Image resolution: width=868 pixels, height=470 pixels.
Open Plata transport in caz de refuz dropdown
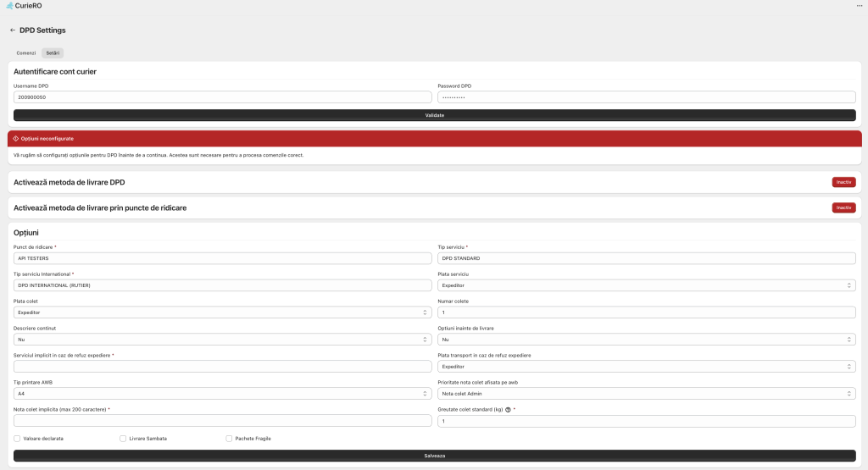click(x=647, y=367)
